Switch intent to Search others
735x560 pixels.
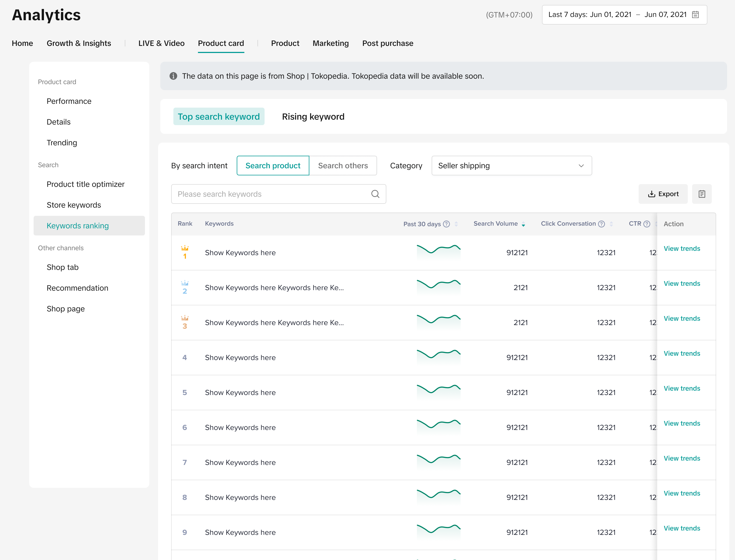(x=343, y=166)
